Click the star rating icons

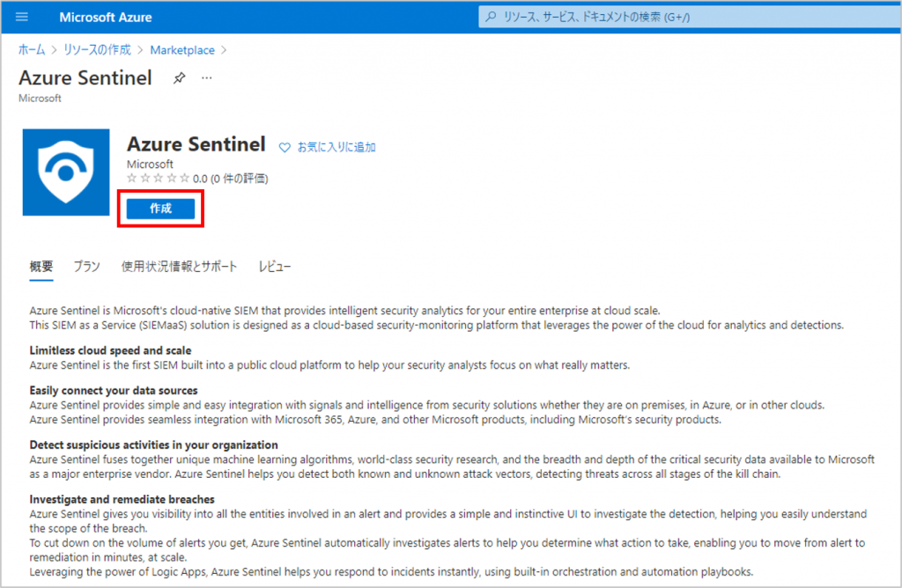(159, 178)
